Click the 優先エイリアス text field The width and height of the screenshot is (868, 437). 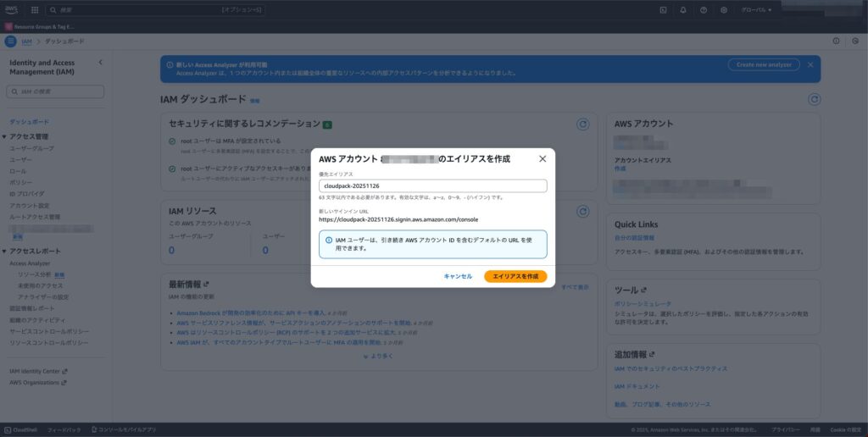tap(432, 185)
